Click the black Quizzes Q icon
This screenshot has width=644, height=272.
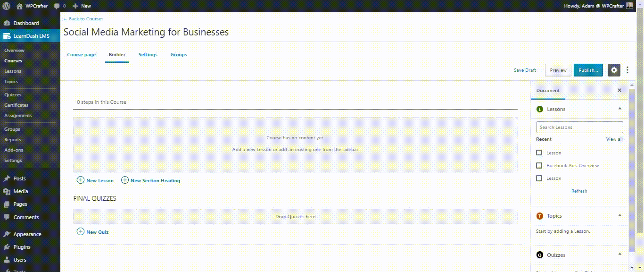540,255
